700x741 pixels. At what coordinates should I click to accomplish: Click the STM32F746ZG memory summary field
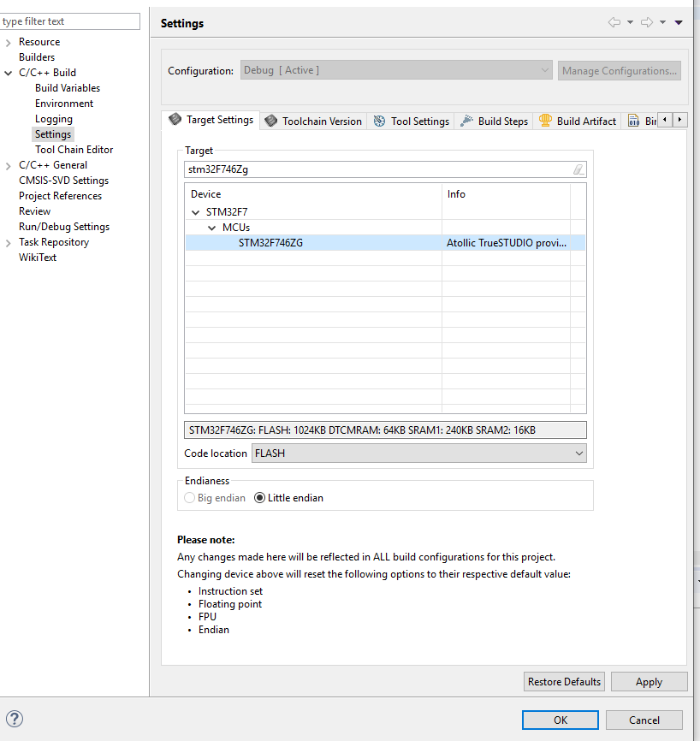pyautogui.click(x=385, y=430)
